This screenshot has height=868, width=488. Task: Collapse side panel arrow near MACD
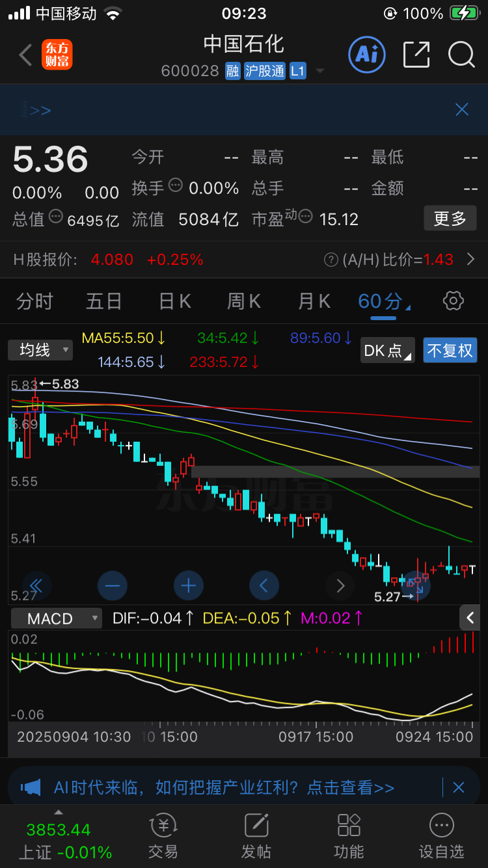[470, 618]
